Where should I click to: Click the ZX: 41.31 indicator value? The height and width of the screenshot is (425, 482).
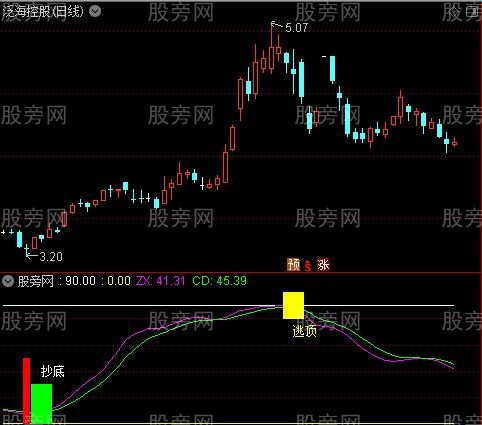160,281
